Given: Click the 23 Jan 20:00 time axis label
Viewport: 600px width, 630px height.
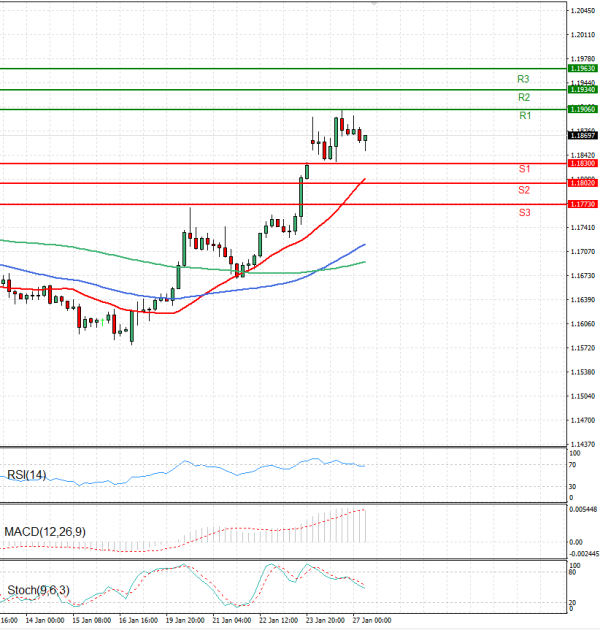Looking at the screenshot, I should (x=324, y=620).
